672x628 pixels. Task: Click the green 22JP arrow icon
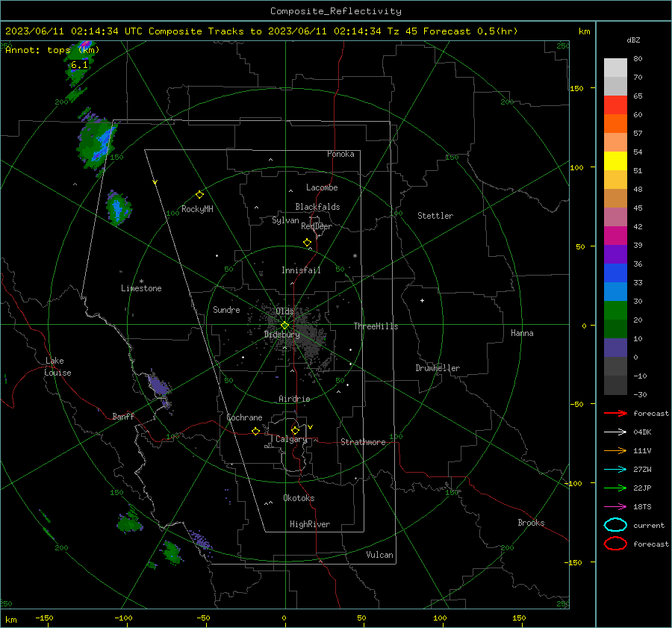pyautogui.click(x=615, y=488)
